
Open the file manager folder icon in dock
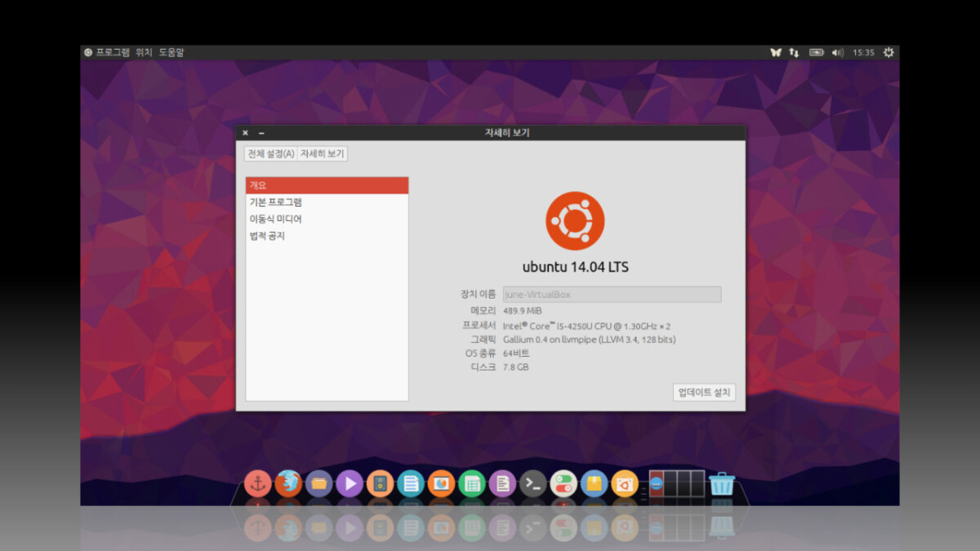click(x=318, y=484)
